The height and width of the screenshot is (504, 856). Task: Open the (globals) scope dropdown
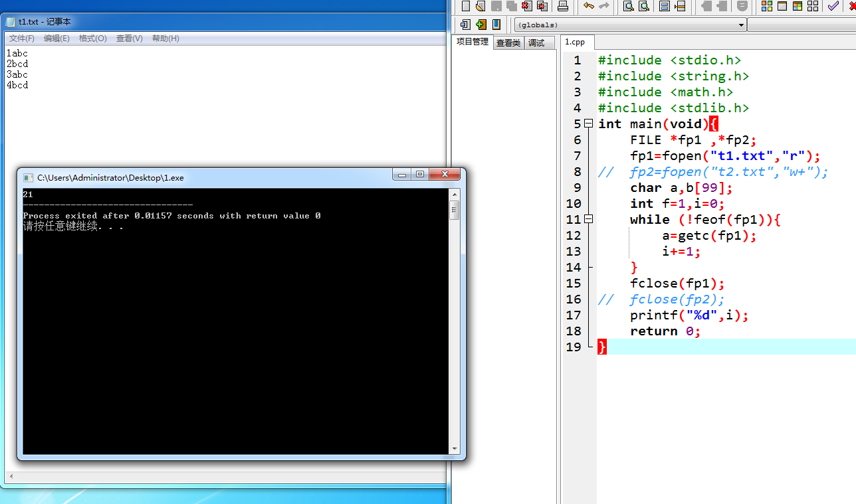(630, 25)
